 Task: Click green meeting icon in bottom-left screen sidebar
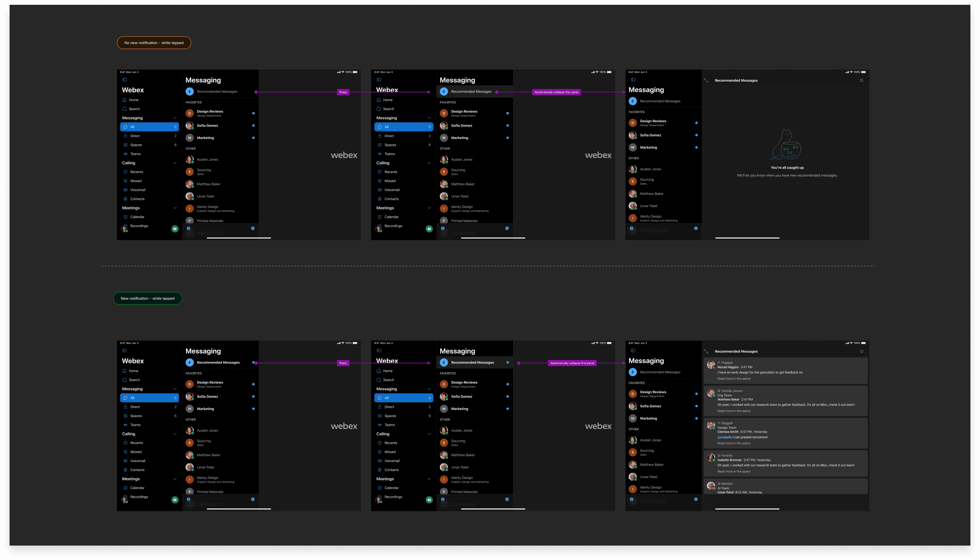click(175, 500)
